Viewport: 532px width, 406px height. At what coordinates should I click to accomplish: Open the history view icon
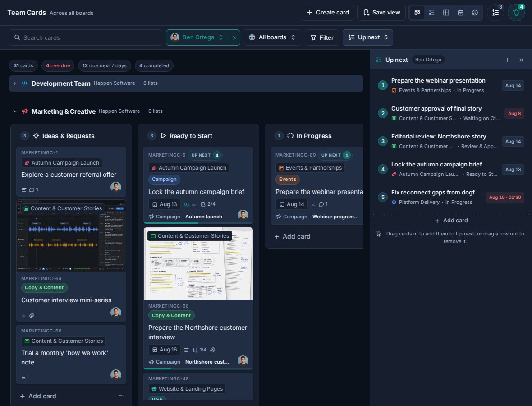[x=475, y=13]
